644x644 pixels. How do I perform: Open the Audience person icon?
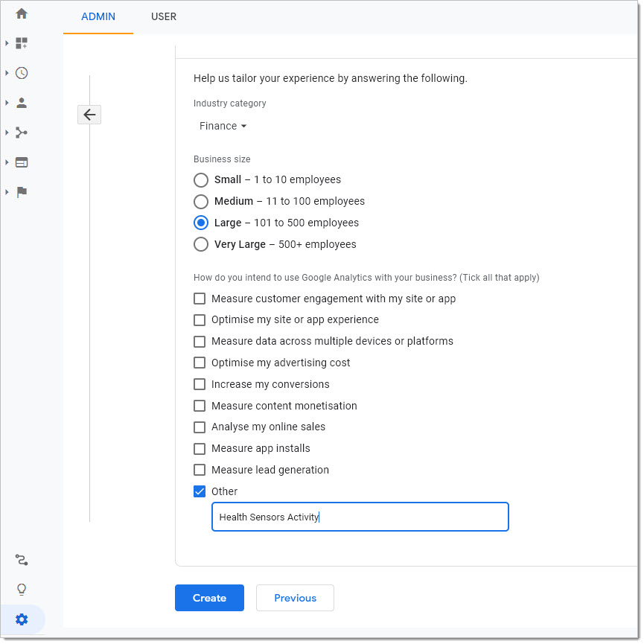pyautogui.click(x=22, y=103)
